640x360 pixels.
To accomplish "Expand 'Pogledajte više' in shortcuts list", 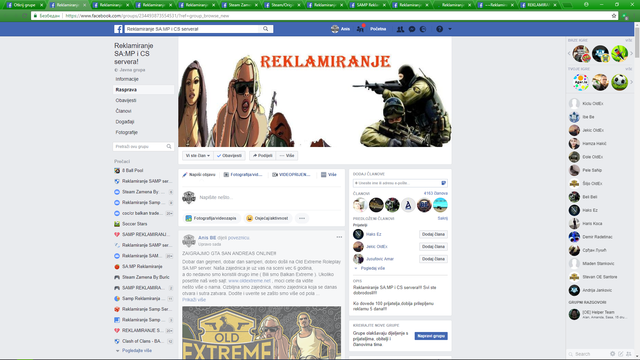I will click(x=137, y=351).
